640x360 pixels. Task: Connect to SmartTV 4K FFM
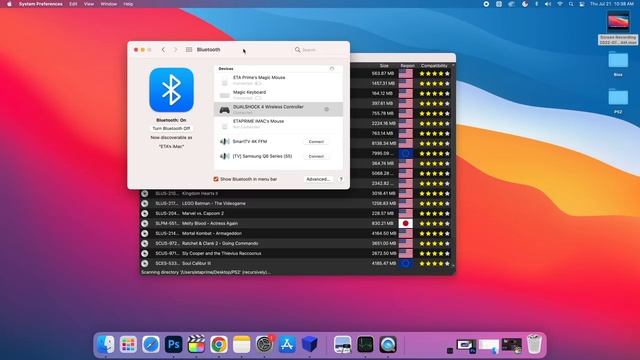coord(316,142)
